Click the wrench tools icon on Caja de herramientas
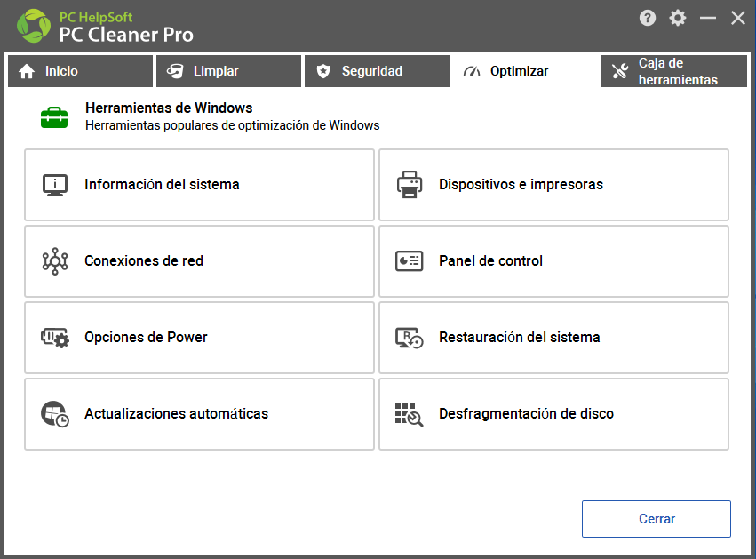 coord(620,71)
